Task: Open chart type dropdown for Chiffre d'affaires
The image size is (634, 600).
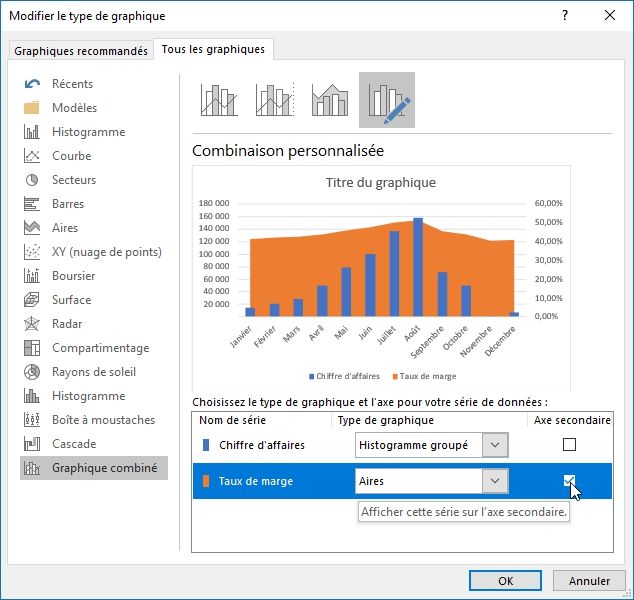Action: coord(494,445)
